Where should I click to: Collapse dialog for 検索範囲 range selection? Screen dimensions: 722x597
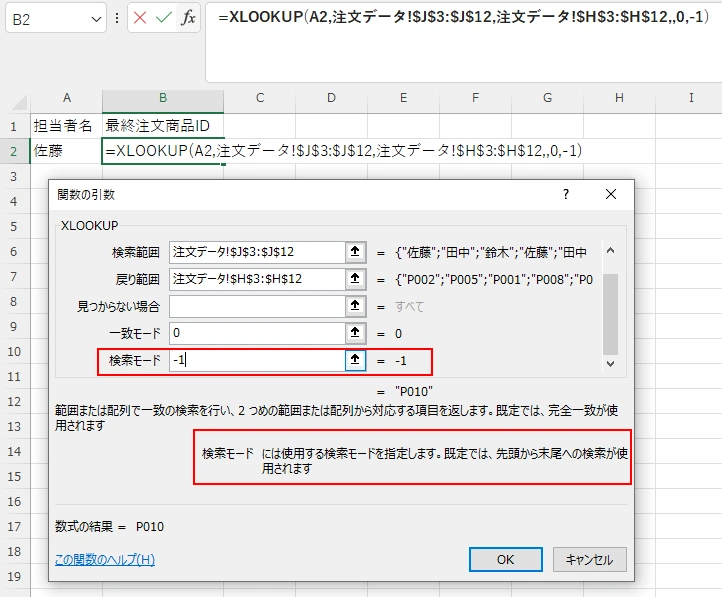pos(355,252)
